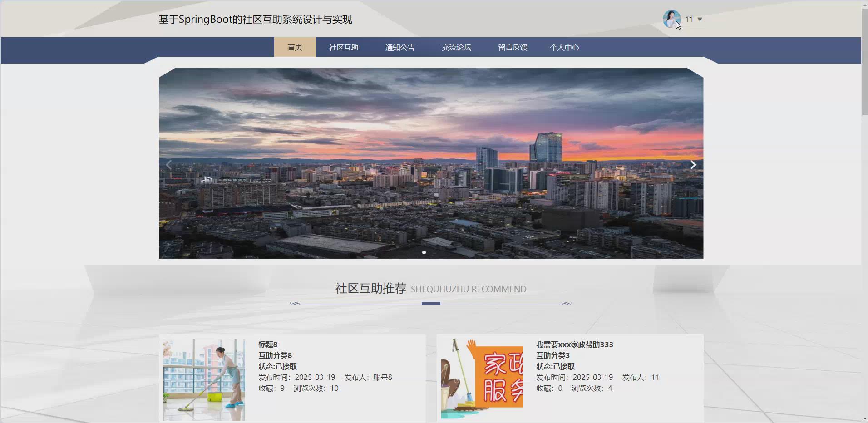
Task: Click the previous-slide arrow on the carousel
Action: (168, 164)
